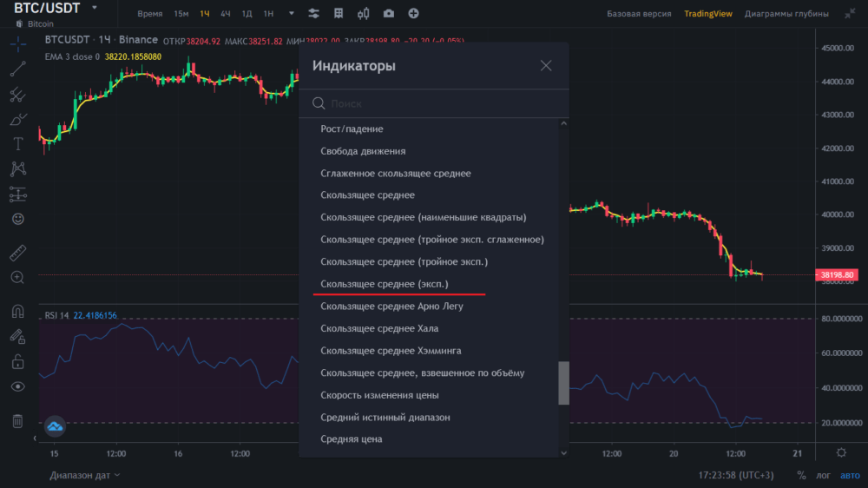The width and height of the screenshot is (868, 488).
Task: Enable logarithmic scale with 'лог'
Action: pos(822,475)
